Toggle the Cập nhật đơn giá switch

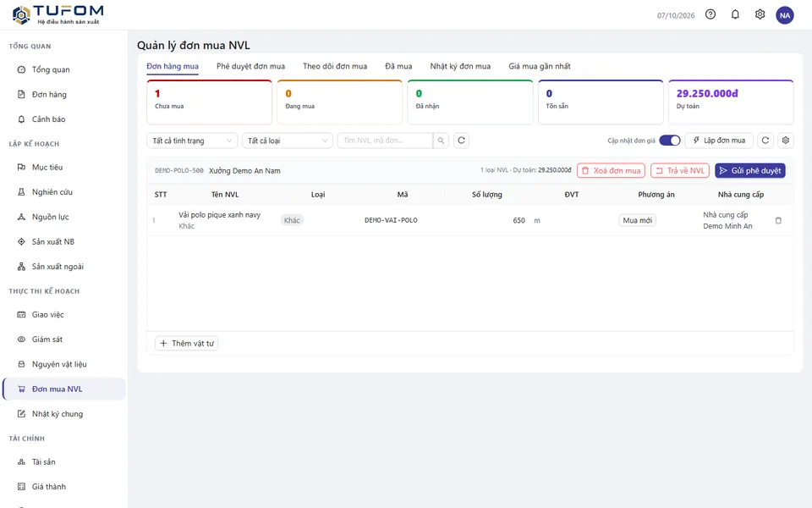point(670,141)
